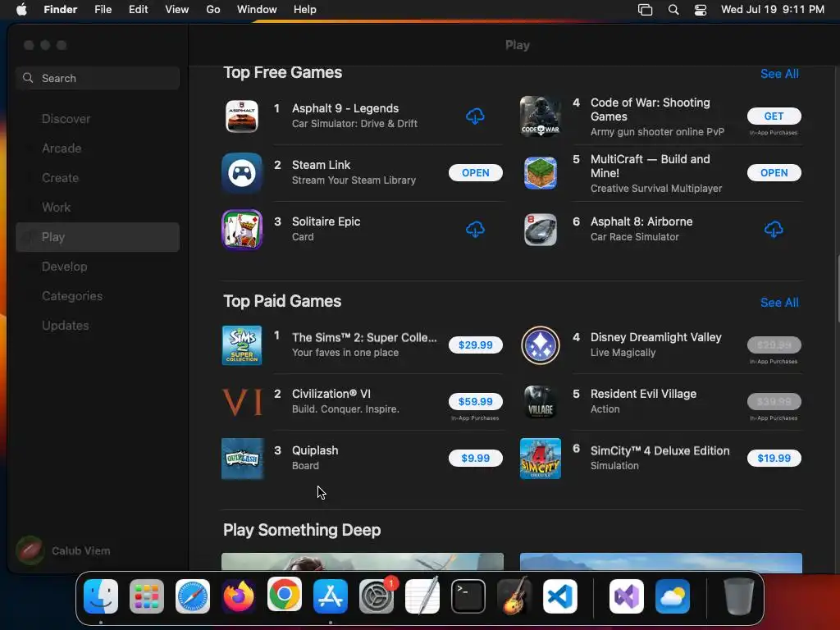
Task: Open the Edit menu
Action: point(138,10)
